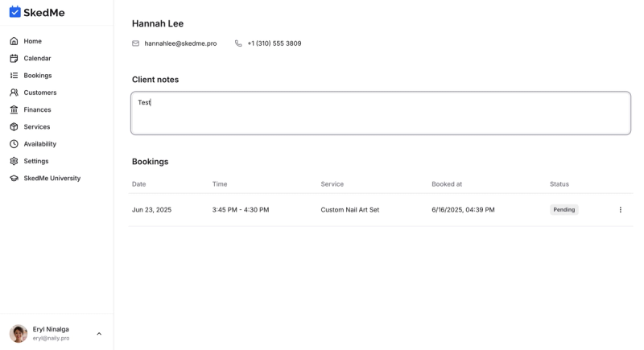
Task: Open the SkedMe University link
Action: (52, 179)
